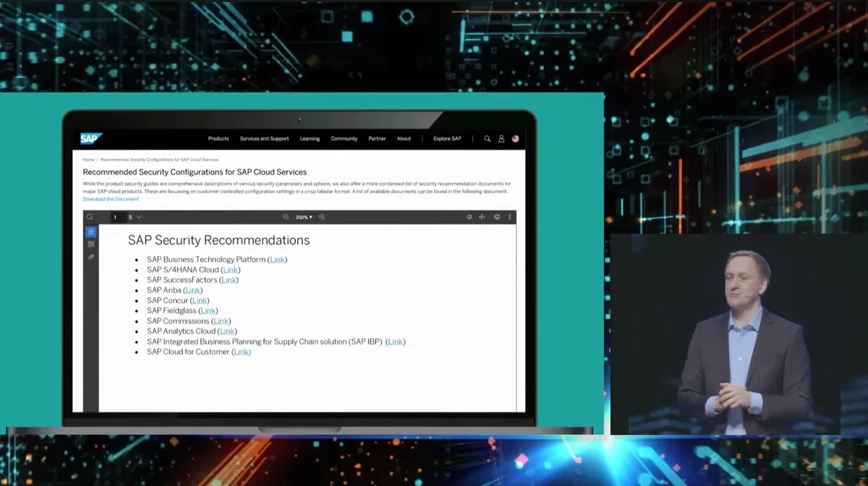868x486 pixels.
Task: Click the Download the Document link
Action: 111,199
